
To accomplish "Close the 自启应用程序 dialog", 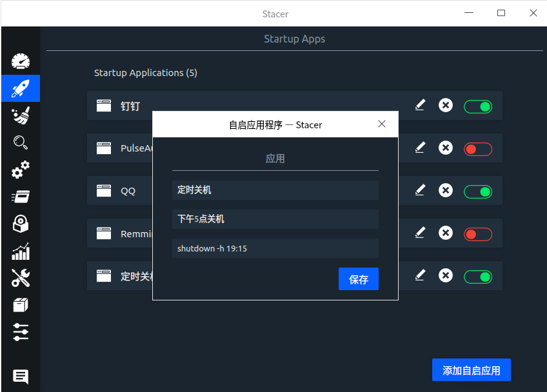I will (x=382, y=124).
